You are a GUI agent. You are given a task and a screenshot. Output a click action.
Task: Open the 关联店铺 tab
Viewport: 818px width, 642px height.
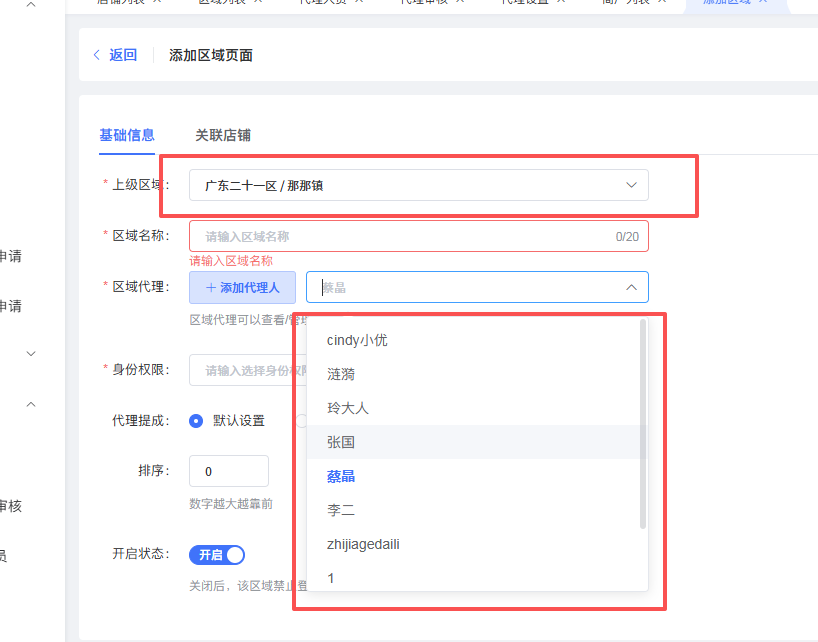[x=223, y=135]
